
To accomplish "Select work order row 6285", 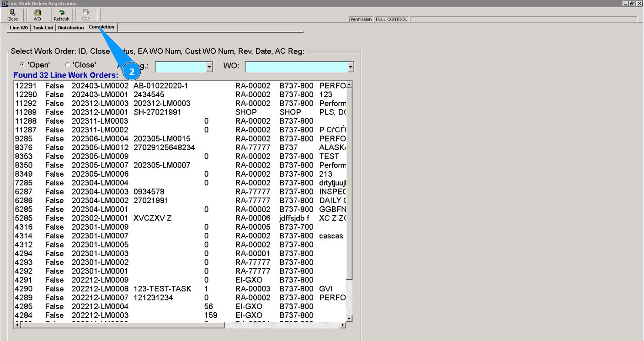I will tap(180, 210).
